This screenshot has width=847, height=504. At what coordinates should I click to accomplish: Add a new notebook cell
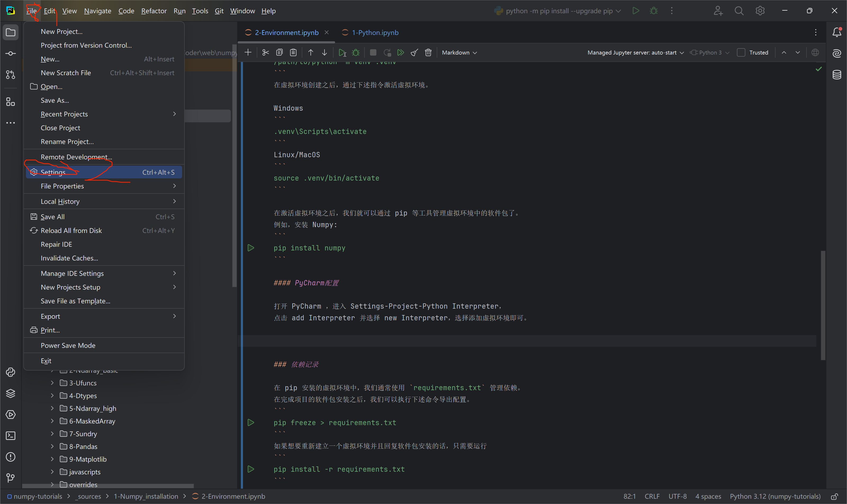coord(248,52)
